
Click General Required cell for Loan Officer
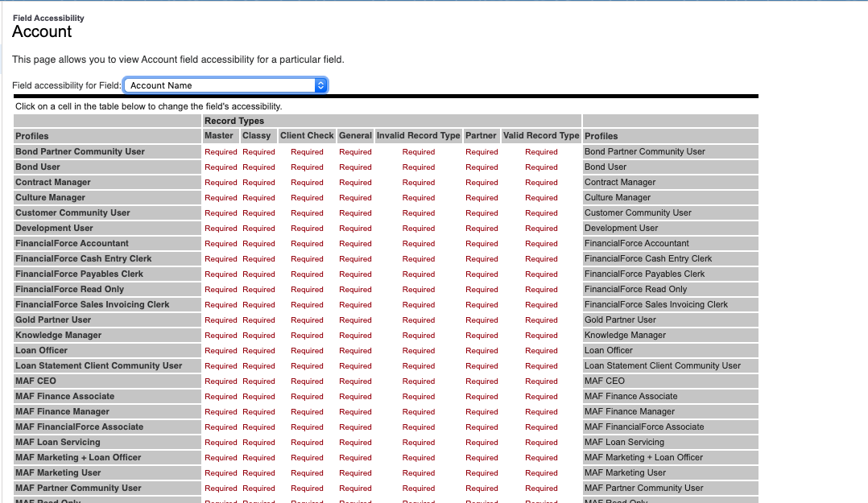(x=355, y=351)
